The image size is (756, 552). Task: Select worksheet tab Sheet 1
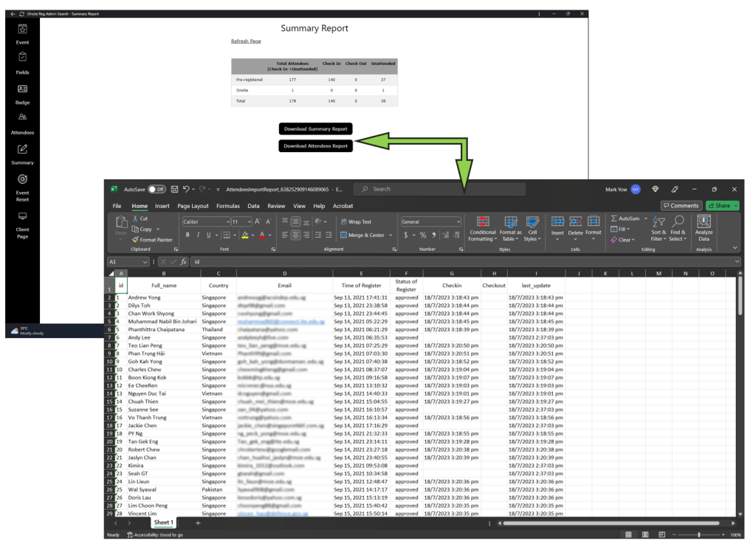(163, 522)
